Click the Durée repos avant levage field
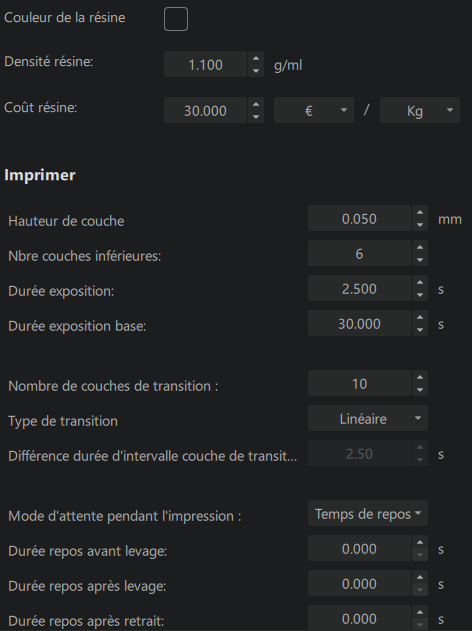Screen dimensions: 472x631 click(359, 549)
